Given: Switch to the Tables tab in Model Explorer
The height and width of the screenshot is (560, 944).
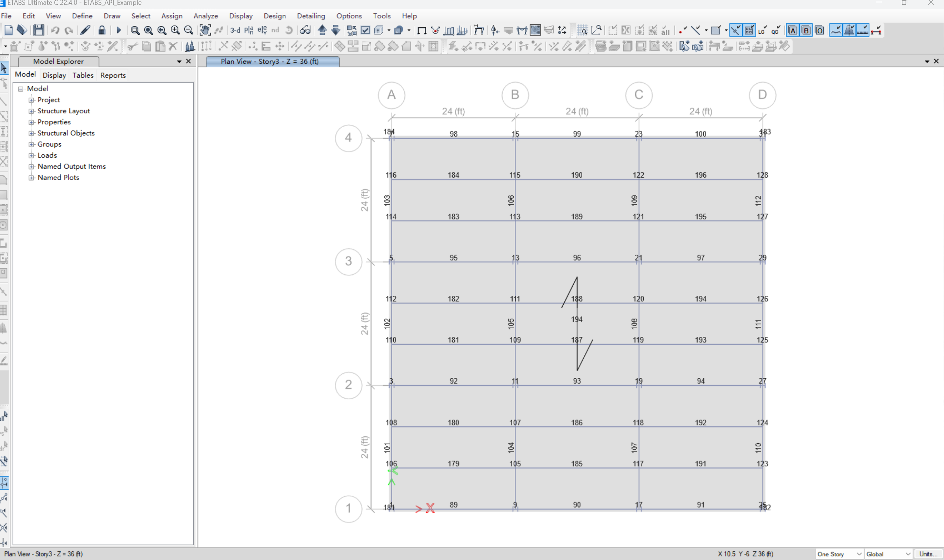Looking at the screenshot, I should (83, 75).
